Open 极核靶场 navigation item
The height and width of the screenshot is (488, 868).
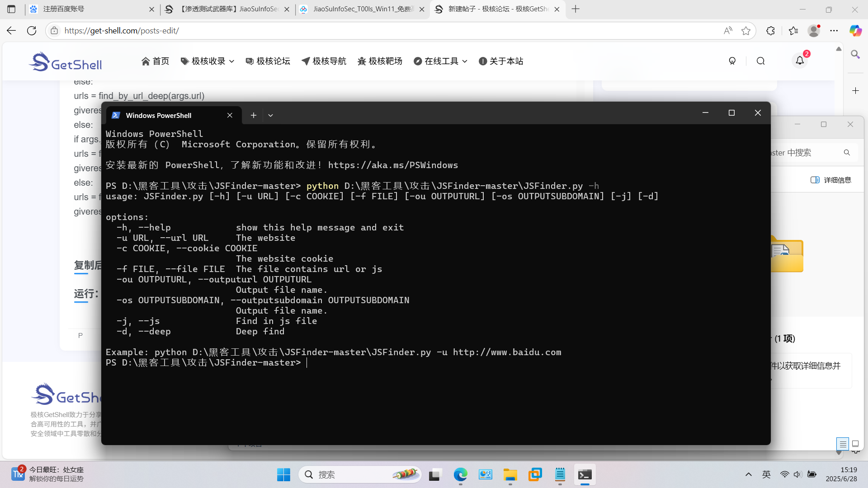[380, 61]
